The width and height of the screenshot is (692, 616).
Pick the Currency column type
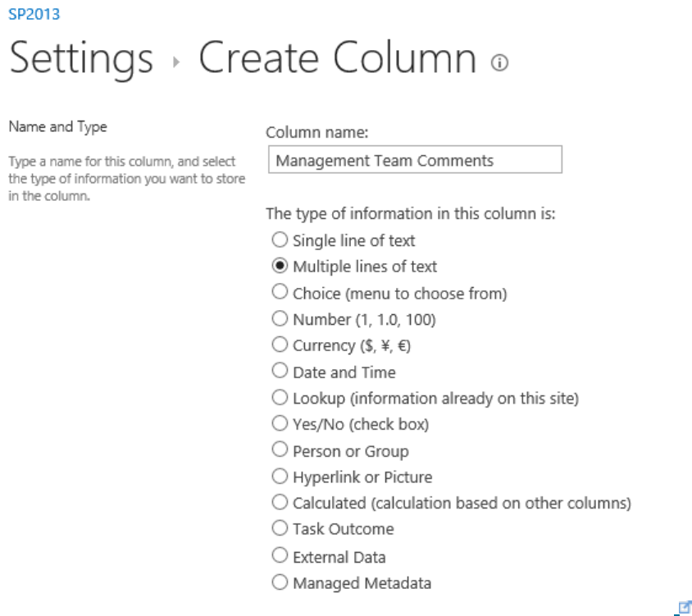[280, 345]
